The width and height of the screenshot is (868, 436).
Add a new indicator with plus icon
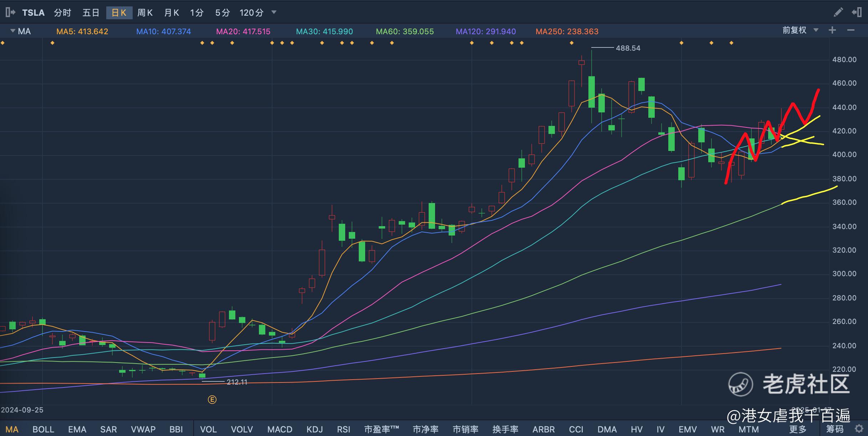pyautogui.click(x=832, y=30)
